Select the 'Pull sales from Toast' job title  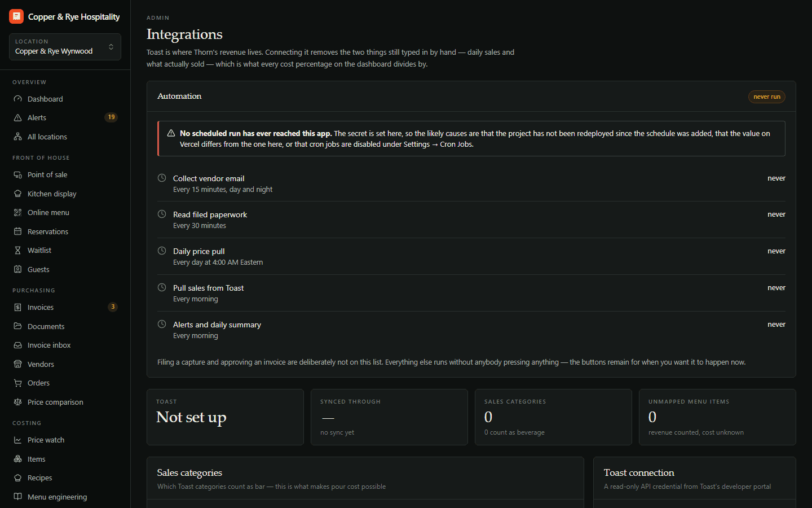point(209,288)
